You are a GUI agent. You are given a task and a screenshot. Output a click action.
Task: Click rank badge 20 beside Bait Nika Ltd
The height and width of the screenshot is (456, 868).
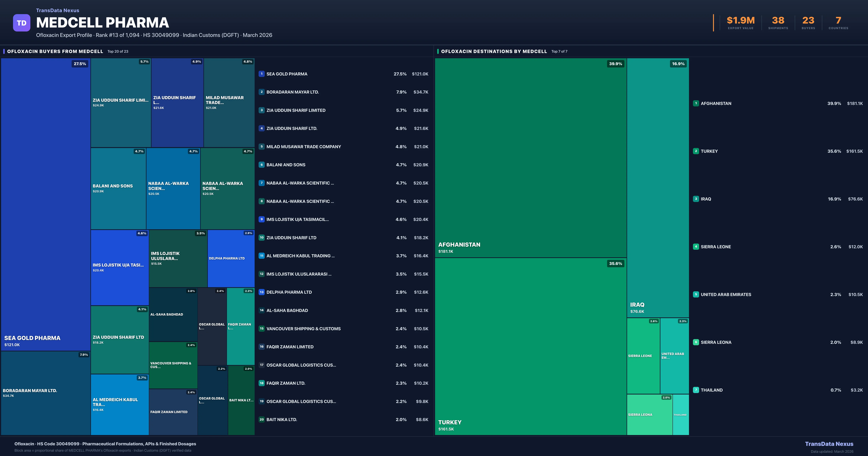pyautogui.click(x=261, y=420)
